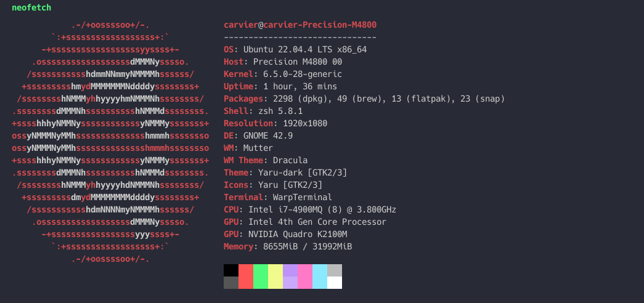Click the carvier@carvier-Precision-M4800 title line
Screen dimensions: 644x303
(x=300, y=25)
